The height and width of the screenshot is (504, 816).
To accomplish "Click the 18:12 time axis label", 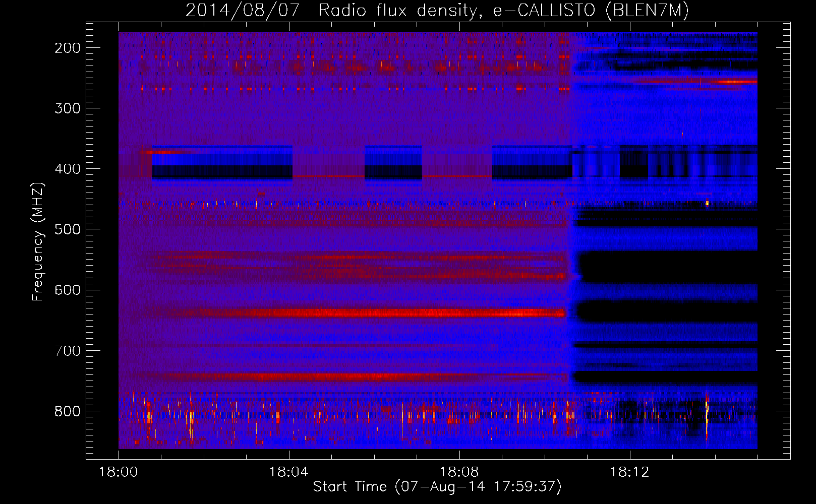I will (629, 472).
